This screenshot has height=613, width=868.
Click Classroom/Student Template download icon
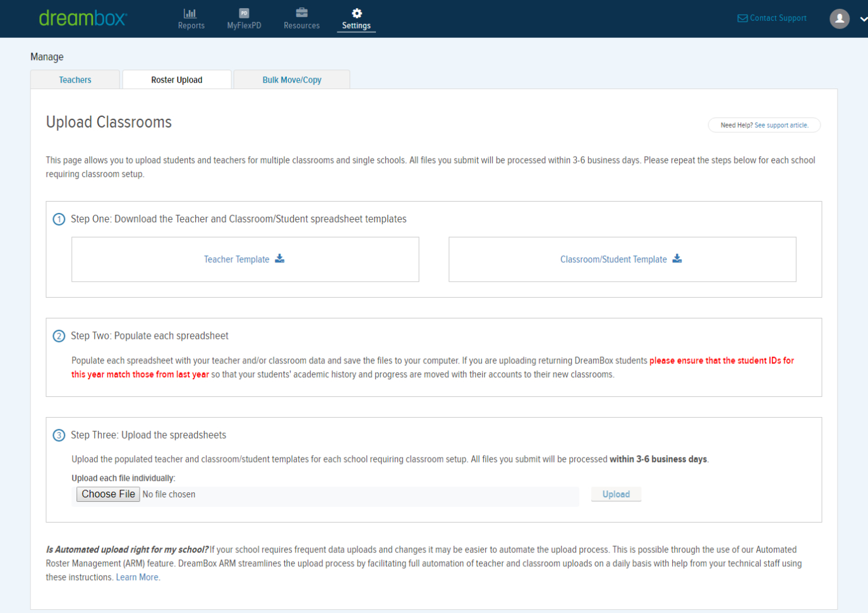click(x=677, y=258)
